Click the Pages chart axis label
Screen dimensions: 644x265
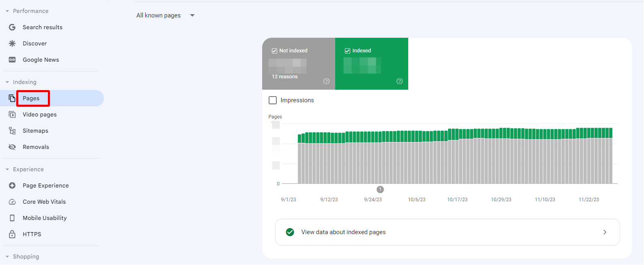[x=275, y=117]
